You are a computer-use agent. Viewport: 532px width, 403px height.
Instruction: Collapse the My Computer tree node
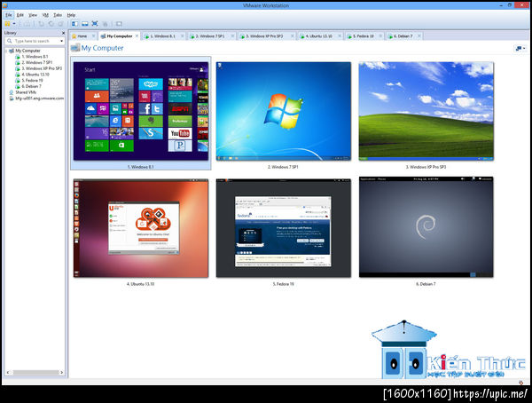(x=6, y=51)
